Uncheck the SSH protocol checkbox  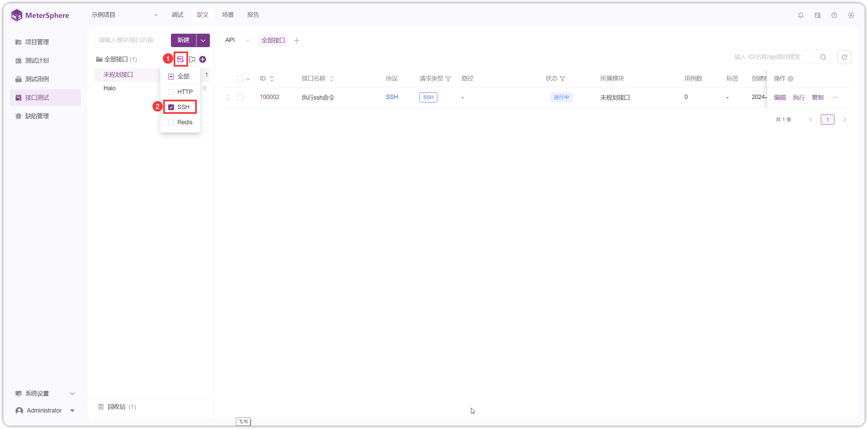(171, 107)
